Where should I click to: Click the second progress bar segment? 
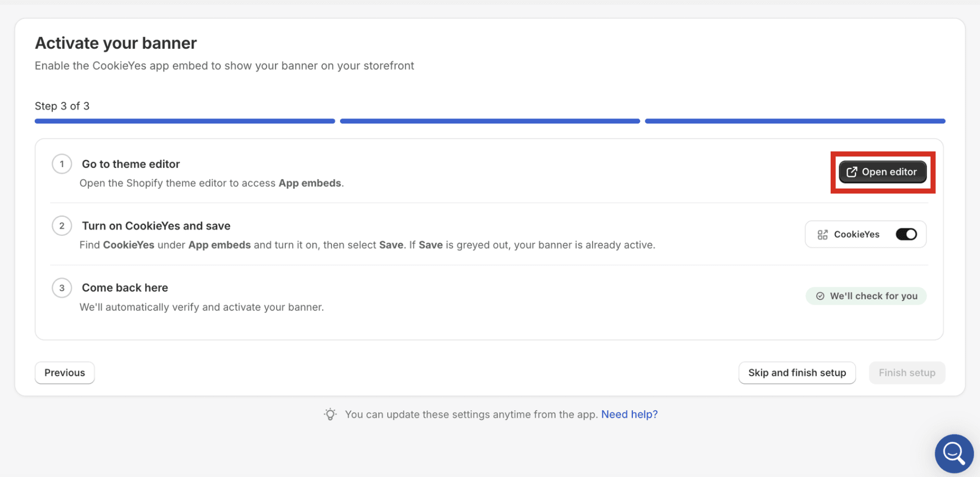pyautogui.click(x=490, y=121)
